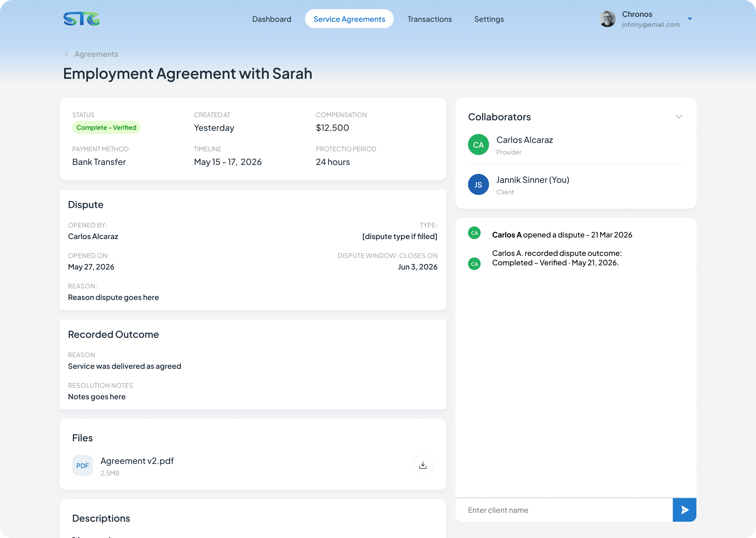Click the PDF file type icon
The height and width of the screenshot is (538, 756).
(x=82, y=465)
